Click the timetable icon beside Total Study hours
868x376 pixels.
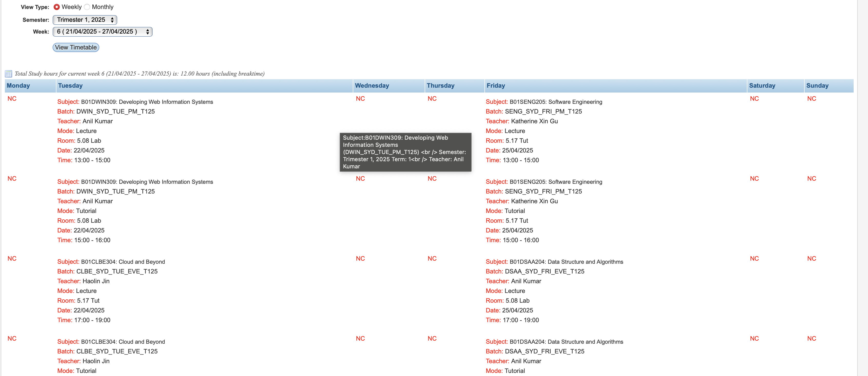pos(8,74)
